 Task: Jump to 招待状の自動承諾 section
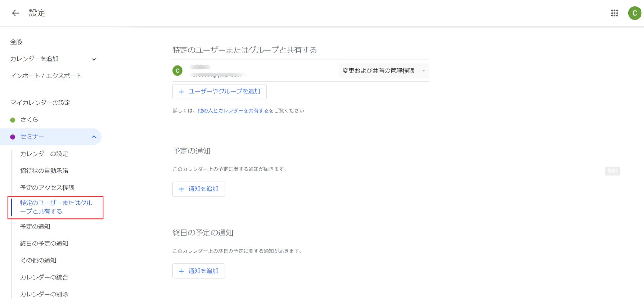point(44,171)
